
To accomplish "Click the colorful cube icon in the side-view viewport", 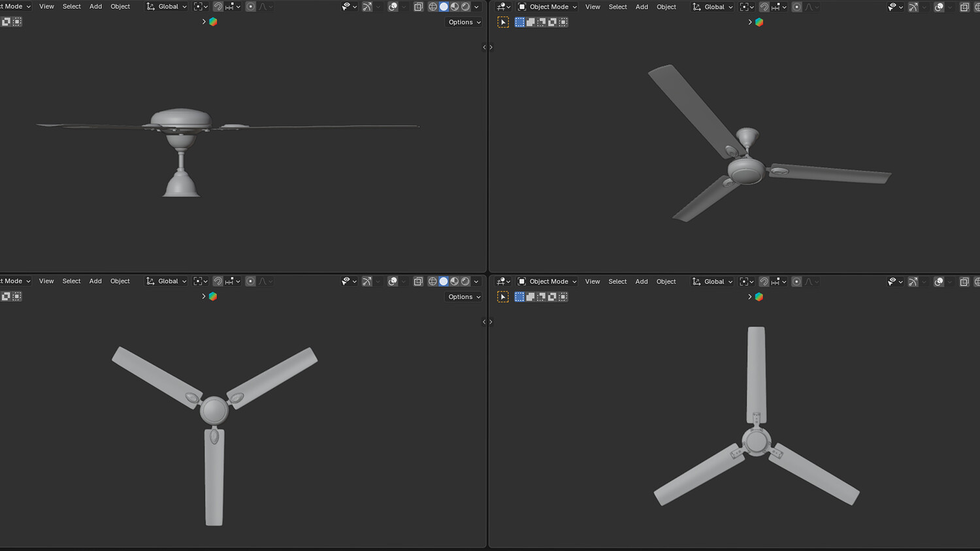I will (x=213, y=22).
